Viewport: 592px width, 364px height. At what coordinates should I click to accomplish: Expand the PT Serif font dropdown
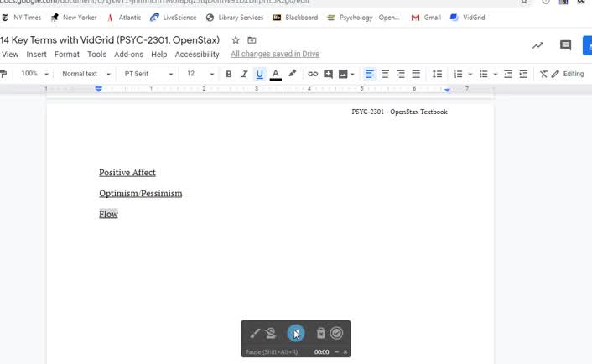(148, 74)
